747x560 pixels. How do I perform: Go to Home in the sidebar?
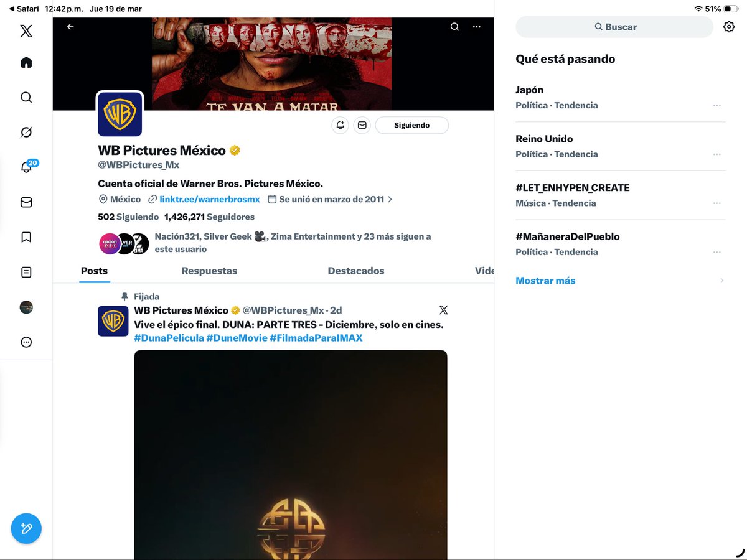click(26, 63)
